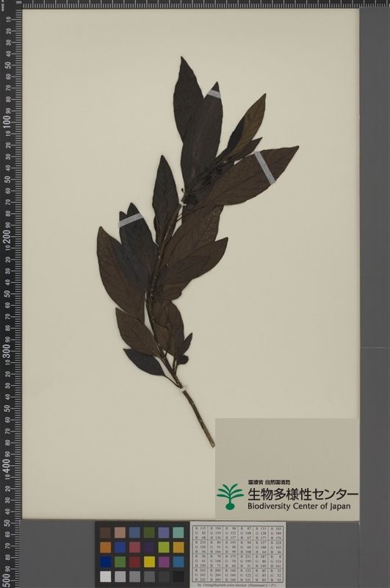Click the small white tape on the stem

coord(184,390)
